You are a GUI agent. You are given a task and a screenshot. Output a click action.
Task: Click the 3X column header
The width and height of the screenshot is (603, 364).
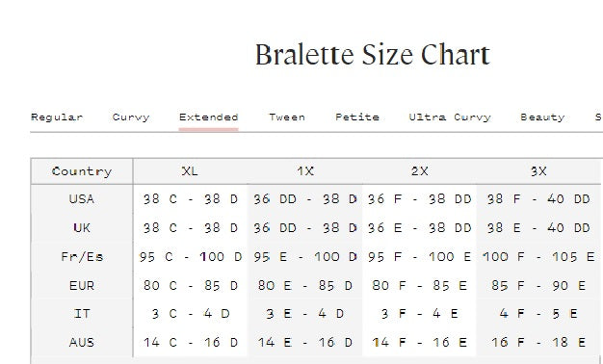coord(538,171)
